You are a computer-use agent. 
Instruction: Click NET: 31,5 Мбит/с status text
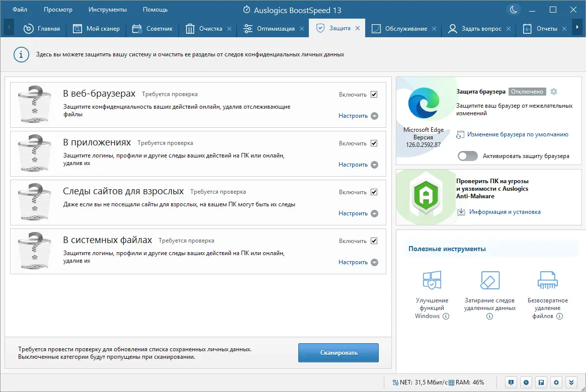(424, 382)
